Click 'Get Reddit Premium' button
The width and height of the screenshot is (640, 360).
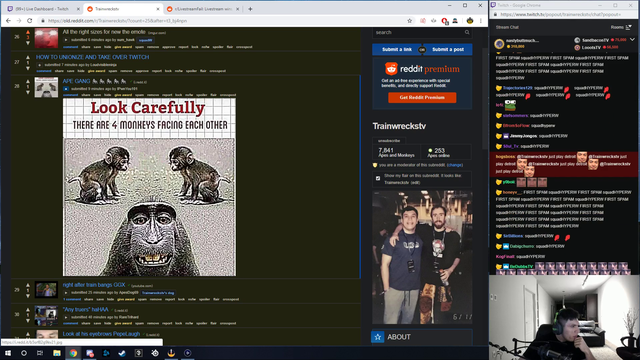[x=422, y=98]
